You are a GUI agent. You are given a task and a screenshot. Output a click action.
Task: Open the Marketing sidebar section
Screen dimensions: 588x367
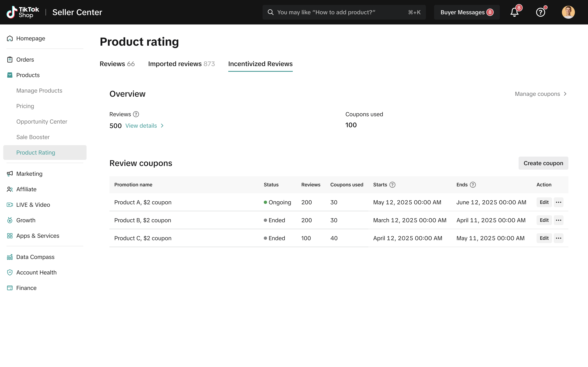pos(29,174)
